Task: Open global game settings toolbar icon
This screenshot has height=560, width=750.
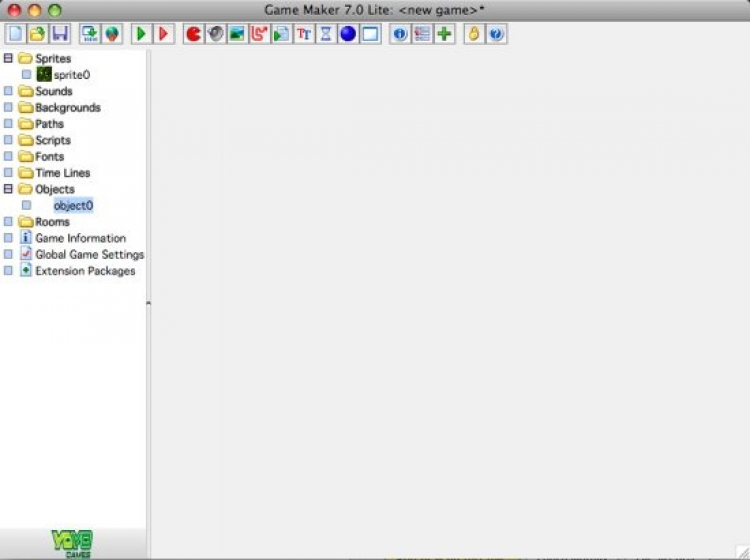Action: [x=422, y=34]
